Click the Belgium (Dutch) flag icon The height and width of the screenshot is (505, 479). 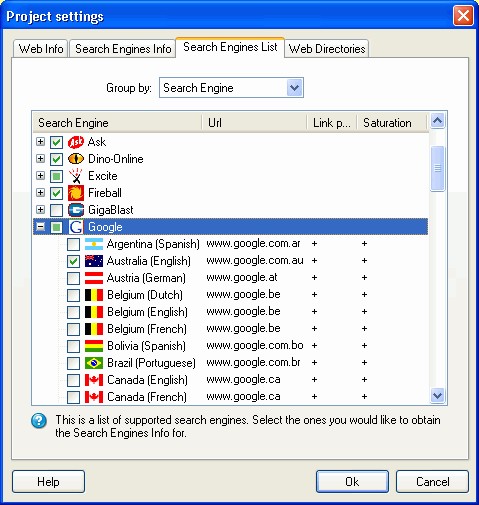(x=94, y=295)
